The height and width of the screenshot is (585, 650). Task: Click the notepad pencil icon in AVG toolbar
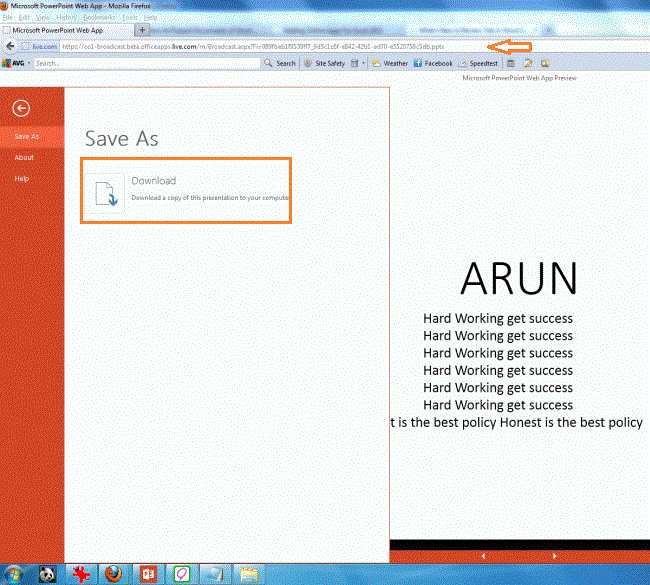[x=528, y=63]
